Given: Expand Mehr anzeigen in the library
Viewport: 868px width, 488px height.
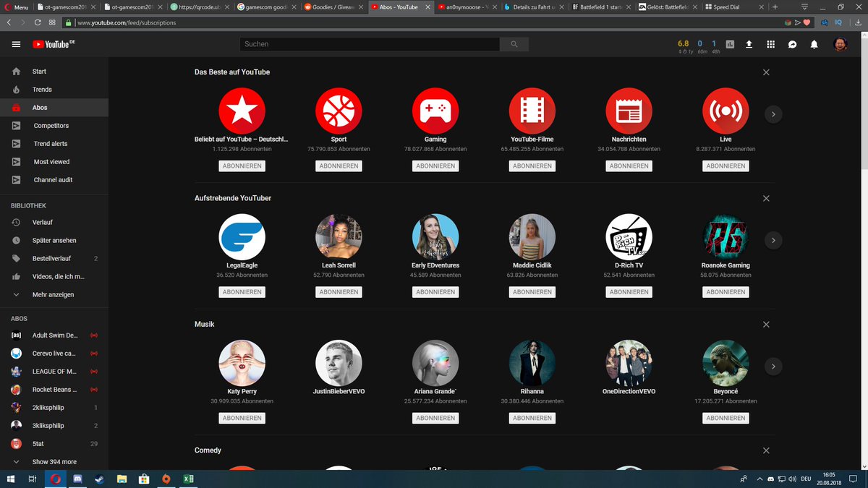Looking at the screenshot, I should [54, 295].
